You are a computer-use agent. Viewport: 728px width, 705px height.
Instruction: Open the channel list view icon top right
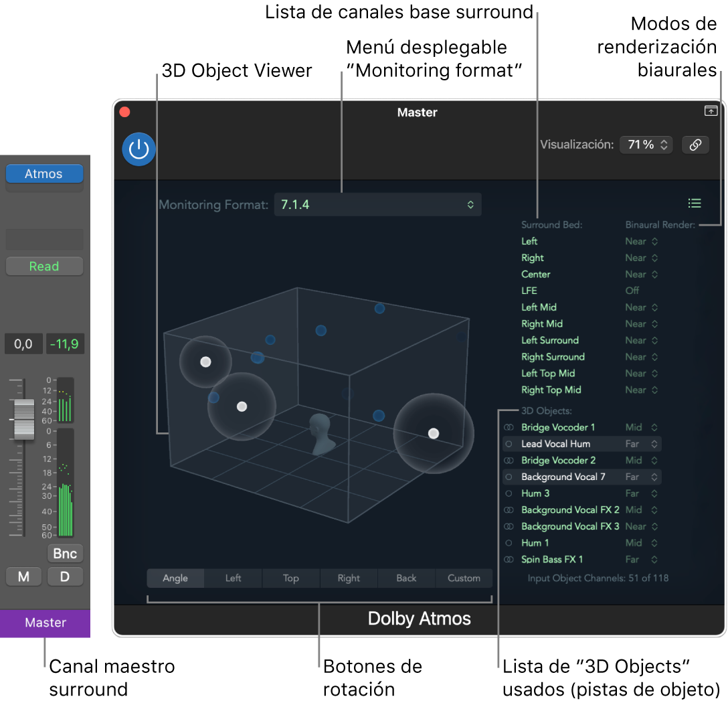(x=694, y=203)
